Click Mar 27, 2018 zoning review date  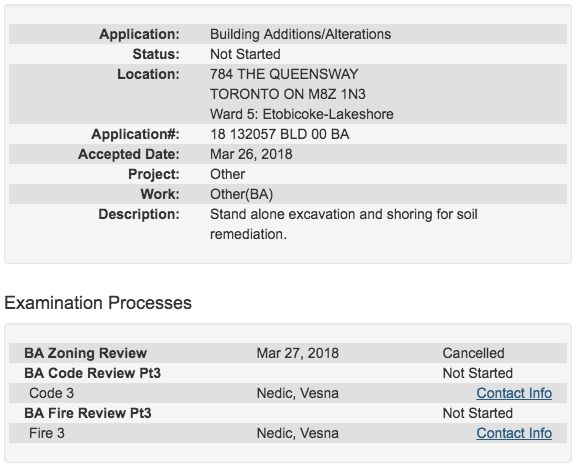tap(297, 353)
